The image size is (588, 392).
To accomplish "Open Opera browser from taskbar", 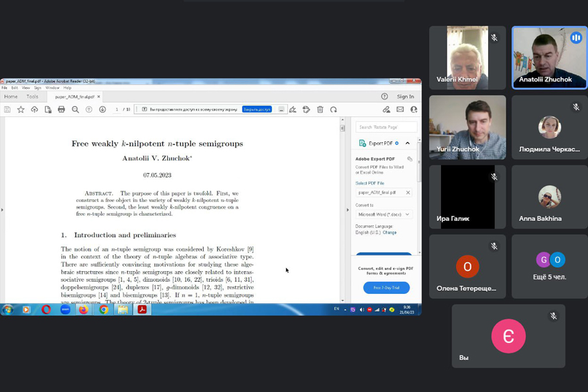I will (46, 310).
